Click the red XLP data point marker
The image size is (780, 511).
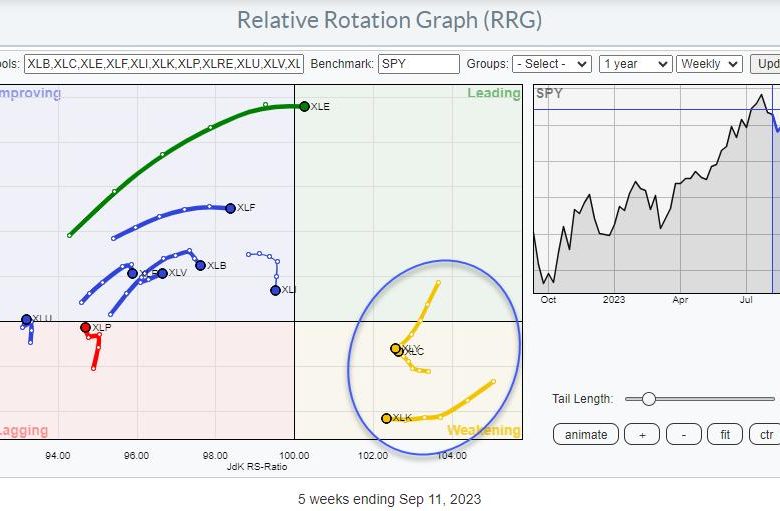(x=86, y=327)
